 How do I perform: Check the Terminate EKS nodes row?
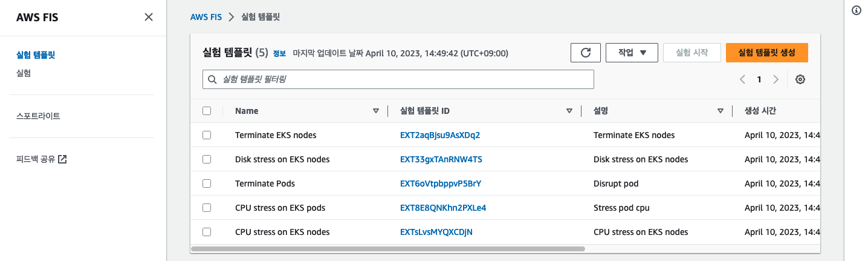coord(207,135)
